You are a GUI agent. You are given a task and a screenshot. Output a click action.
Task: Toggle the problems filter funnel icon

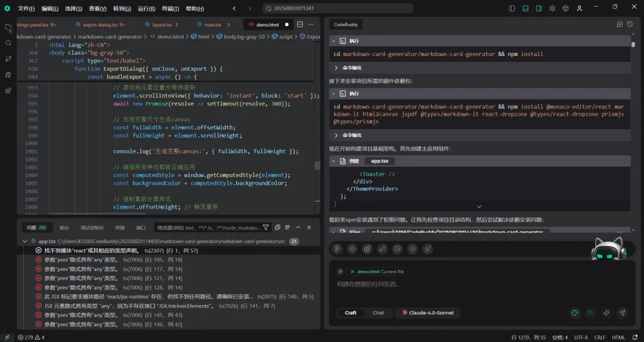(x=266, y=228)
